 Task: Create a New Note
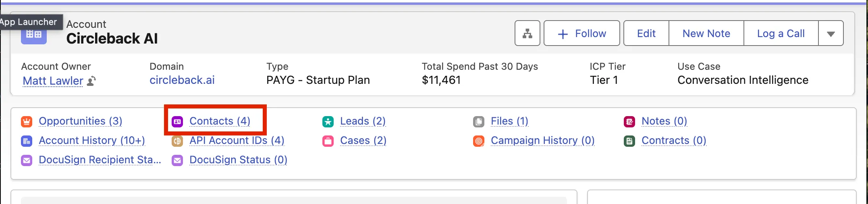pos(706,33)
